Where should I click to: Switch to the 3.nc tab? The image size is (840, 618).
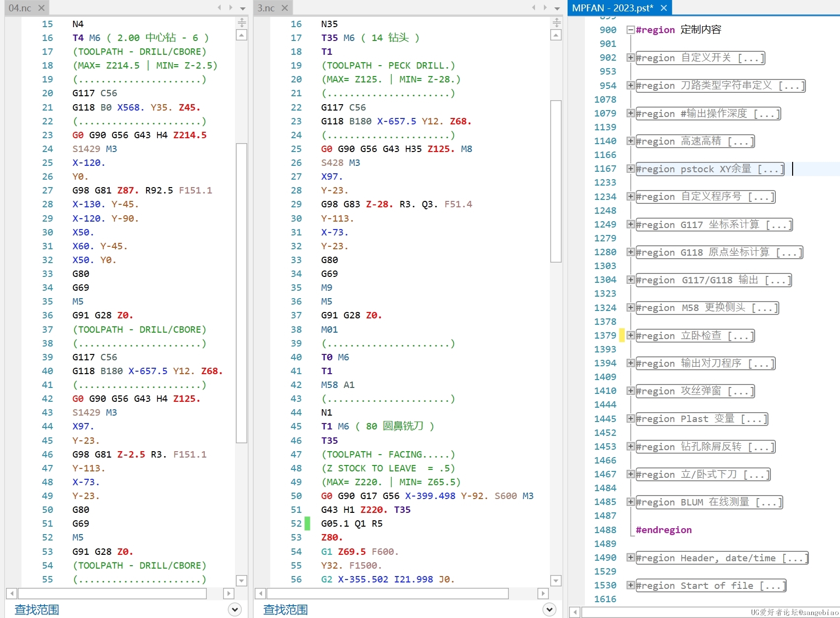coord(266,8)
